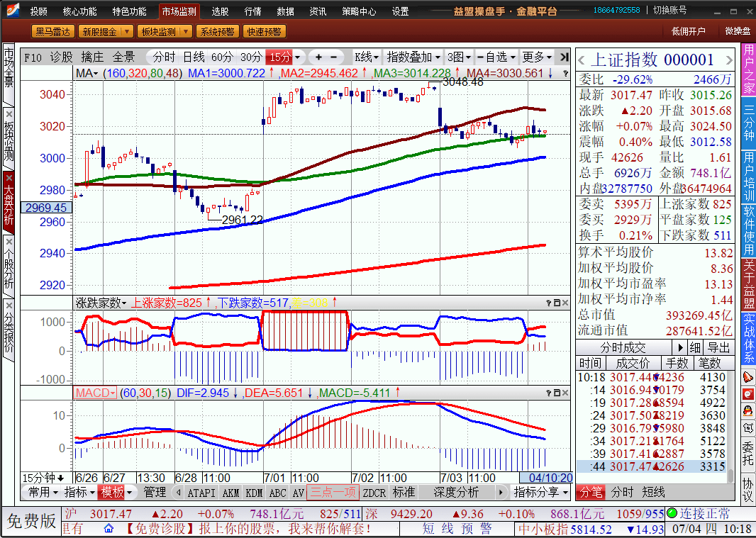Select the 15分 period button
The image size is (756, 538).
[280, 57]
